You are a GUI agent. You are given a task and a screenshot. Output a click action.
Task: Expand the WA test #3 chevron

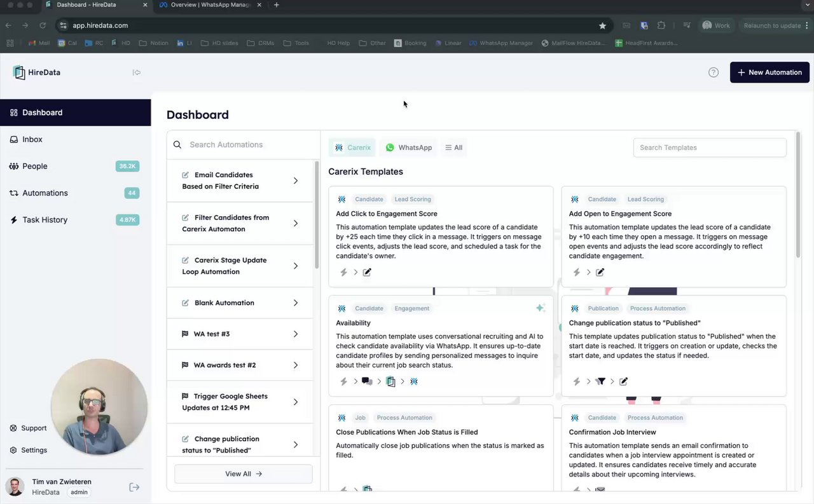tap(296, 334)
